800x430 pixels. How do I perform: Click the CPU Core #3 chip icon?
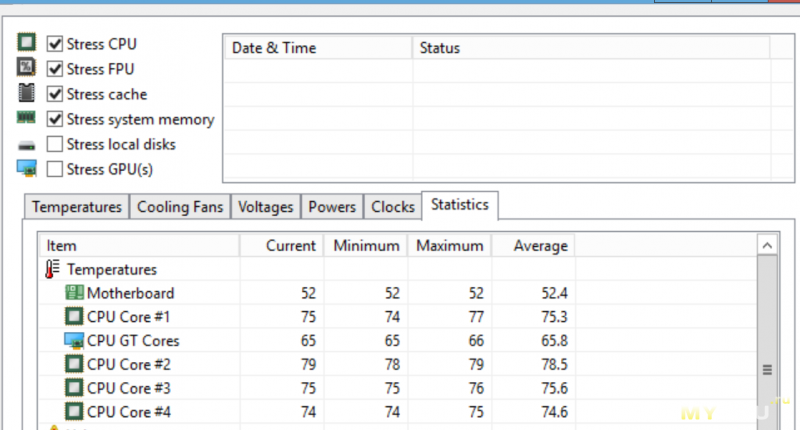coord(74,388)
